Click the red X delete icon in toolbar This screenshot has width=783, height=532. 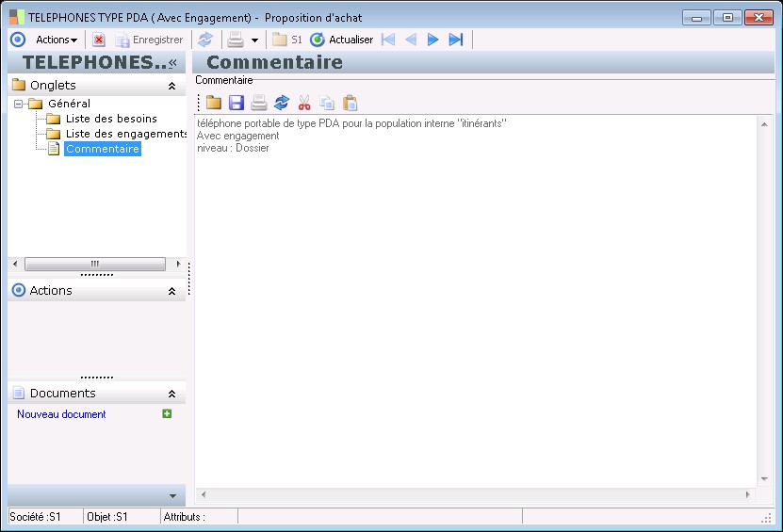pos(99,40)
